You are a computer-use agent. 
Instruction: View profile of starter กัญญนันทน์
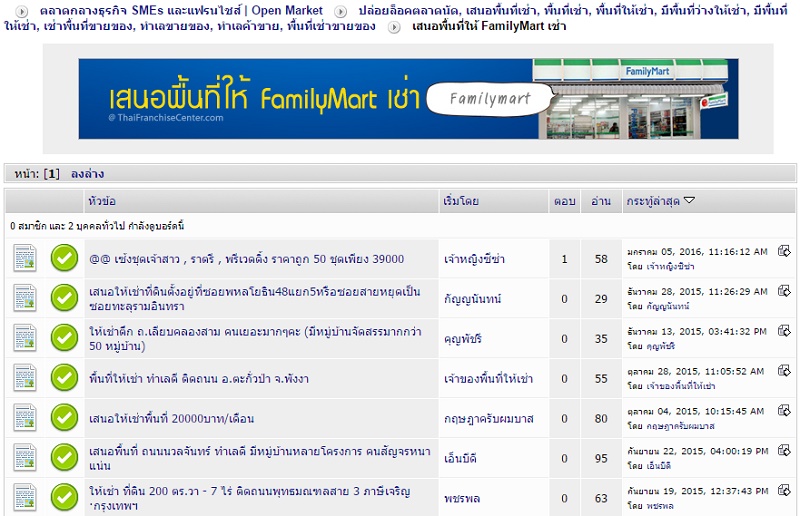click(x=472, y=299)
